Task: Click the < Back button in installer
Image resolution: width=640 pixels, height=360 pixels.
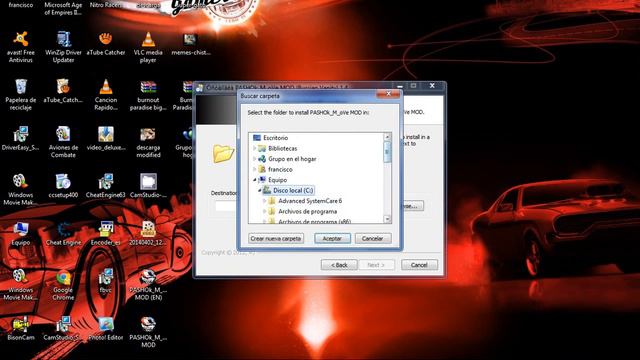Action: [339, 265]
